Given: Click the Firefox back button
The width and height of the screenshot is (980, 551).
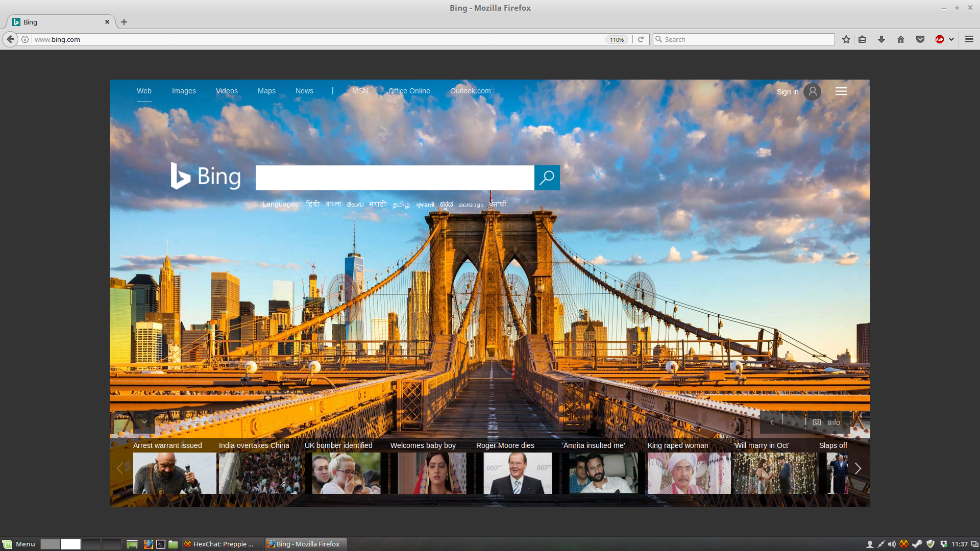Looking at the screenshot, I should (x=10, y=39).
